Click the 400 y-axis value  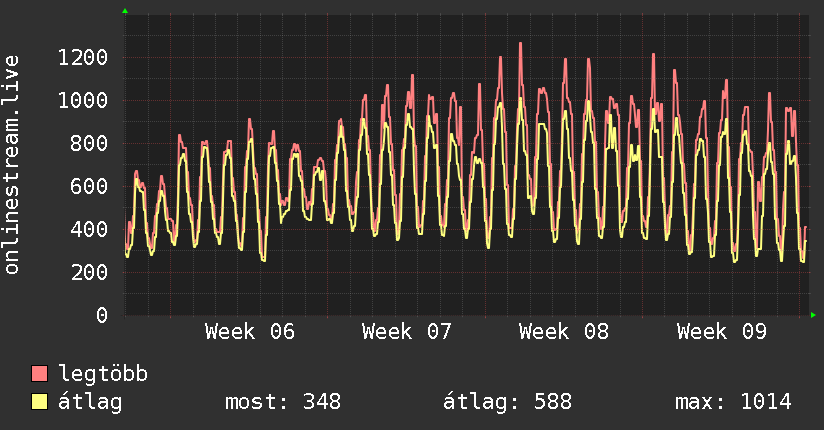point(89,229)
